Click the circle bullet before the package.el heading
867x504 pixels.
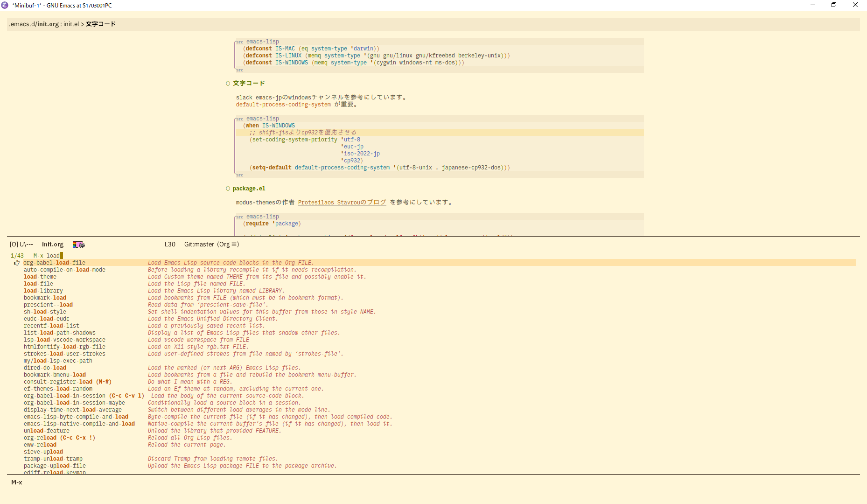(228, 188)
